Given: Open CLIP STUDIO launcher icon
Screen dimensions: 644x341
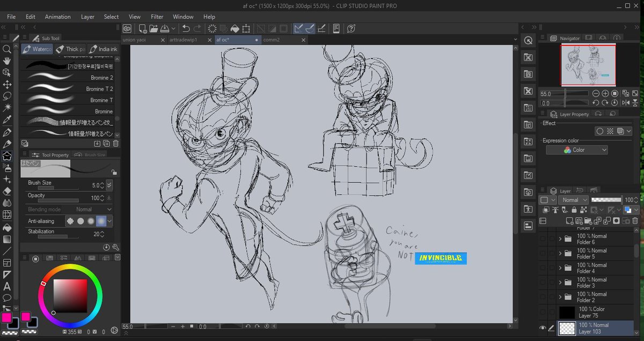Looking at the screenshot, I should click(x=127, y=28).
